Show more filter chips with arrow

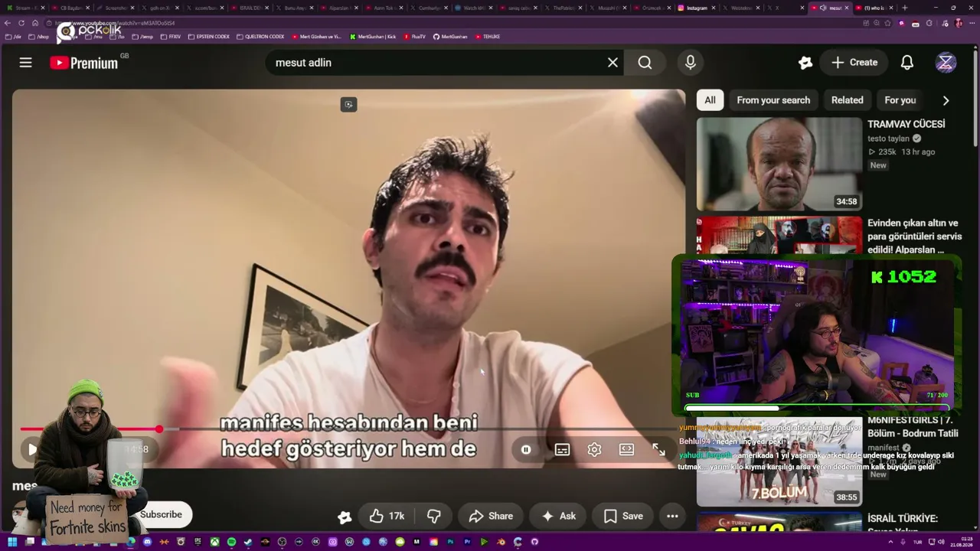[946, 100]
